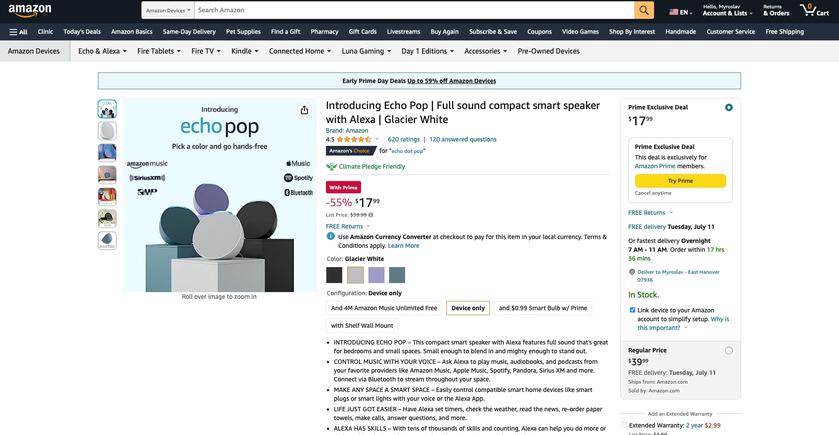The width and height of the screenshot is (839, 435).
Task: Click the orange search magnifier button
Action: coord(644,10)
